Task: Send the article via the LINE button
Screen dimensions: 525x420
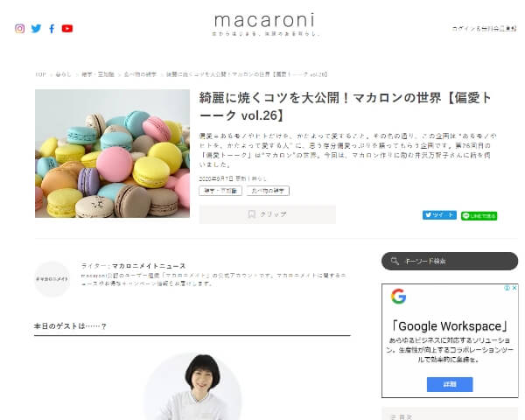Action: point(479,216)
